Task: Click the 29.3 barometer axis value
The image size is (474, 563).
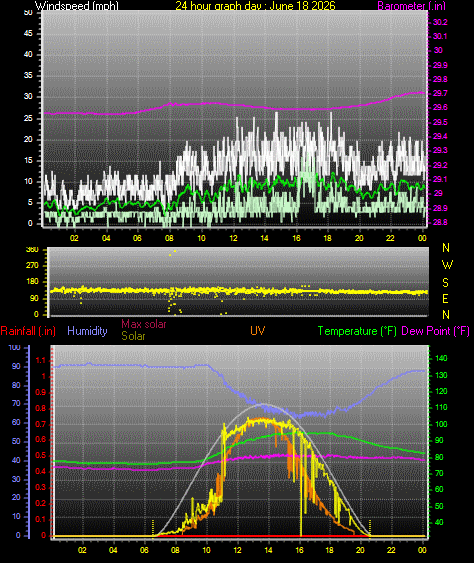Action: coord(440,150)
